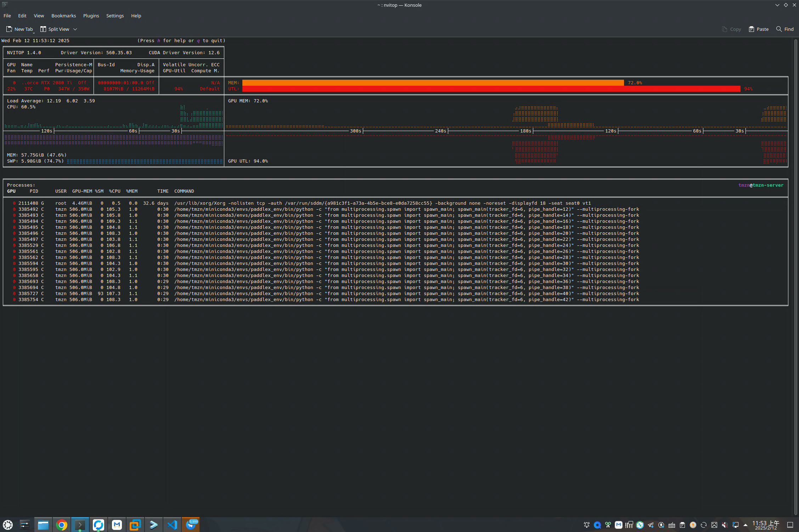Click the clock showing 11:53

(765, 525)
